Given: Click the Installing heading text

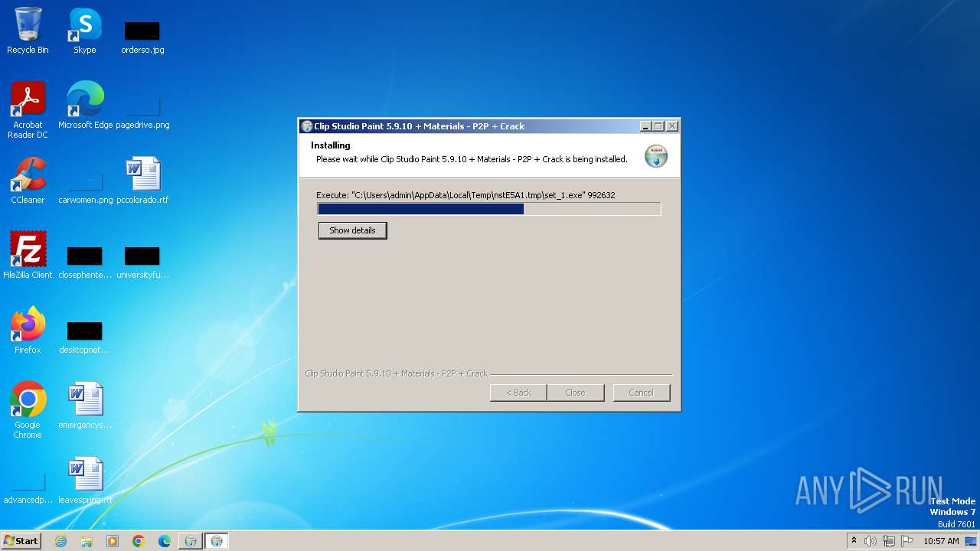Looking at the screenshot, I should (331, 145).
